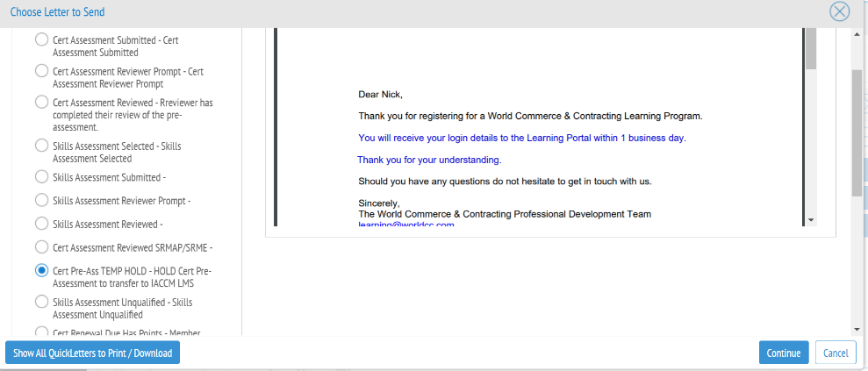Select Skills Assessment Reviewer Prompt radio option

(x=41, y=200)
